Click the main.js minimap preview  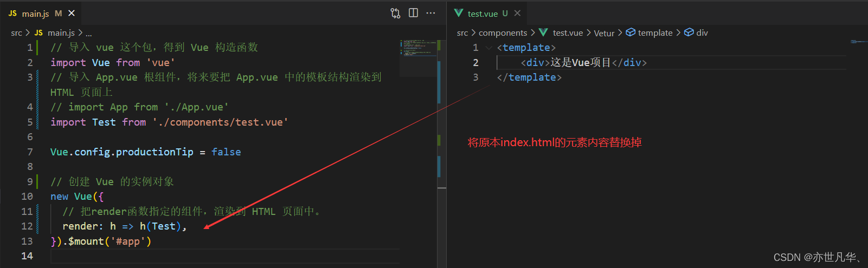point(418,47)
